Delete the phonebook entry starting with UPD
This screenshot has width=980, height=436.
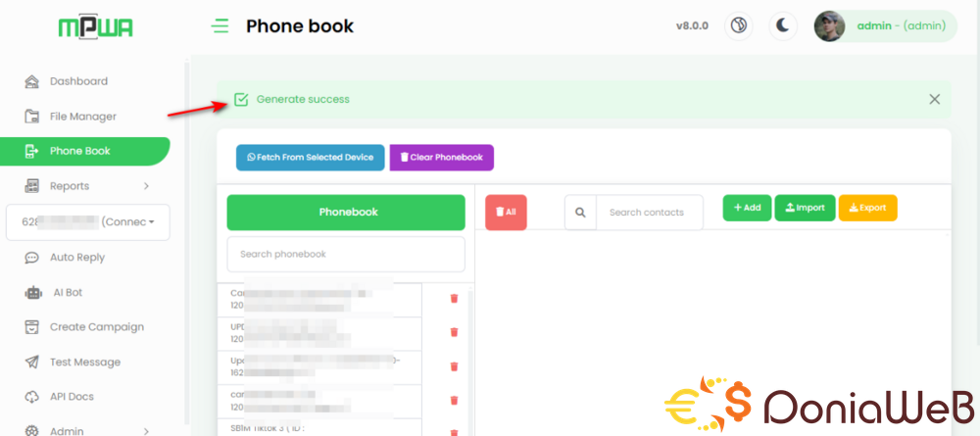[455, 332]
